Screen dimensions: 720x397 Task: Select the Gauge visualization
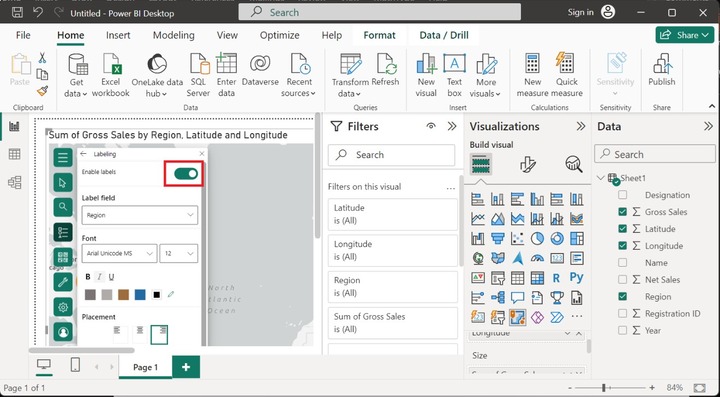point(537,258)
